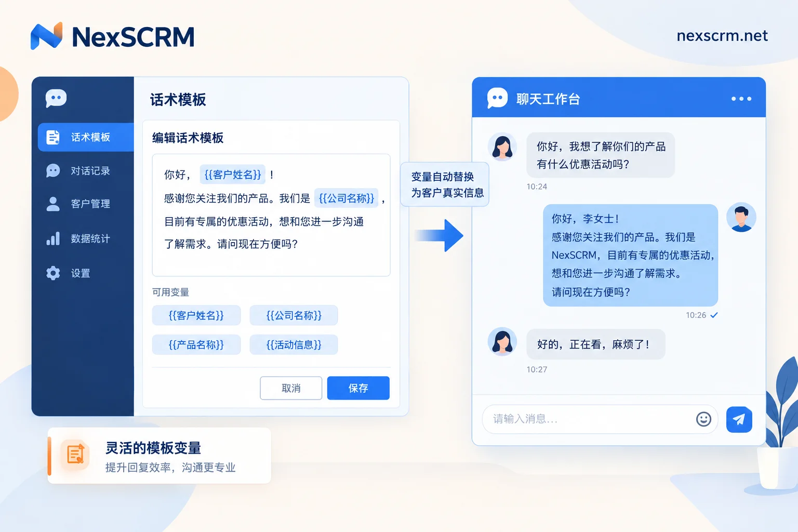Click the 设置 gear icon
Image resolution: width=798 pixels, height=532 pixels.
pos(53,273)
